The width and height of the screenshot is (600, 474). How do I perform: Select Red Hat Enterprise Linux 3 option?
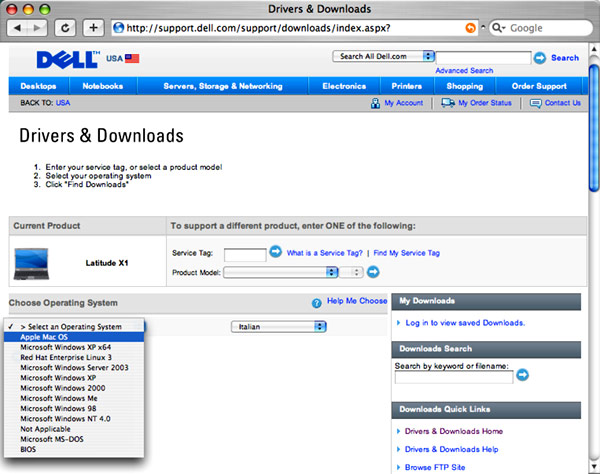(74, 357)
